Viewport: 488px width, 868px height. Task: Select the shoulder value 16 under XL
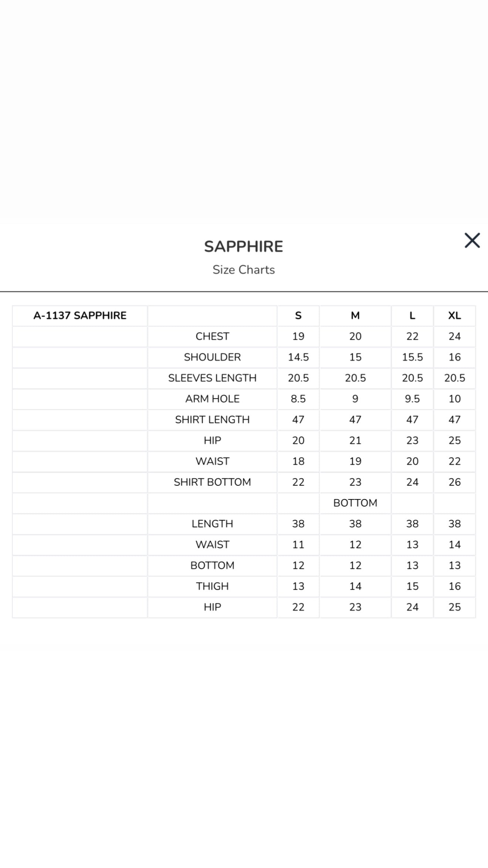pos(455,357)
